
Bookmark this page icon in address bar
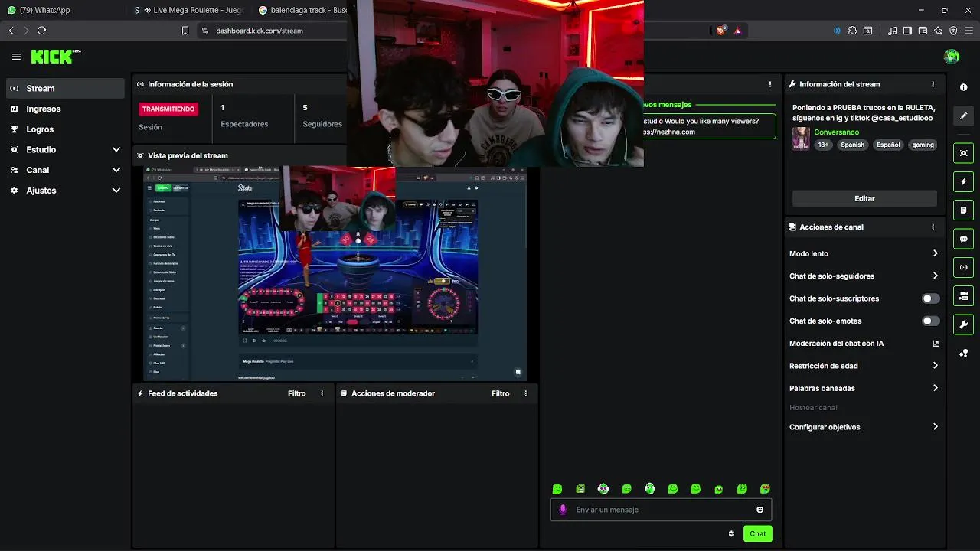pos(185,31)
